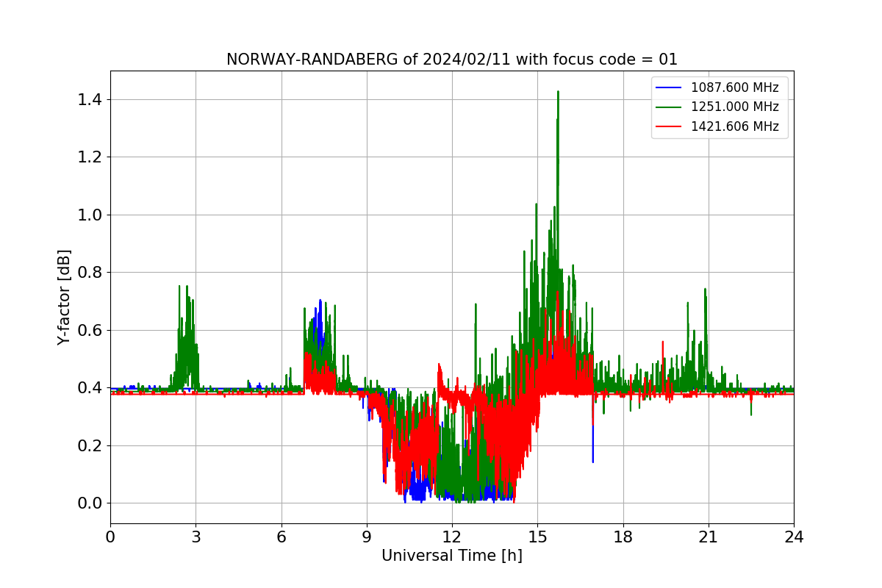Click the x-axis tick label 6
The height and width of the screenshot is (588, 882).
tap(282, 537)
